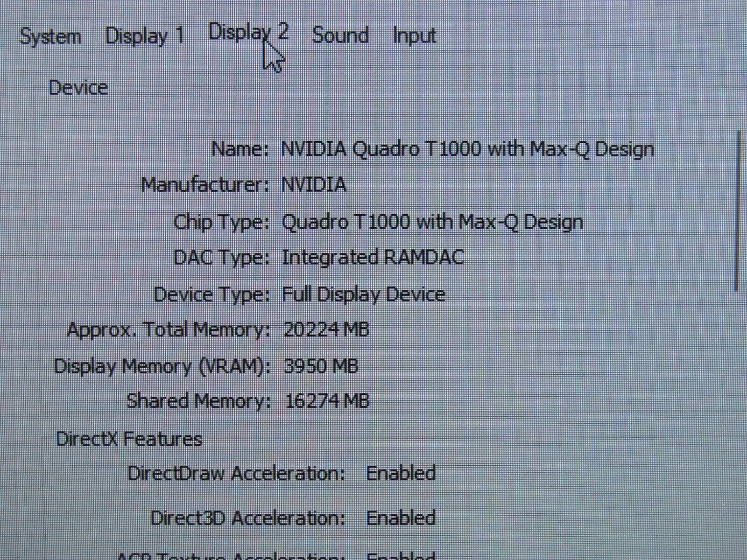Click the 16274 MB shared memory value
Viewport: 747px width, 560px height.
coord(327,401)
